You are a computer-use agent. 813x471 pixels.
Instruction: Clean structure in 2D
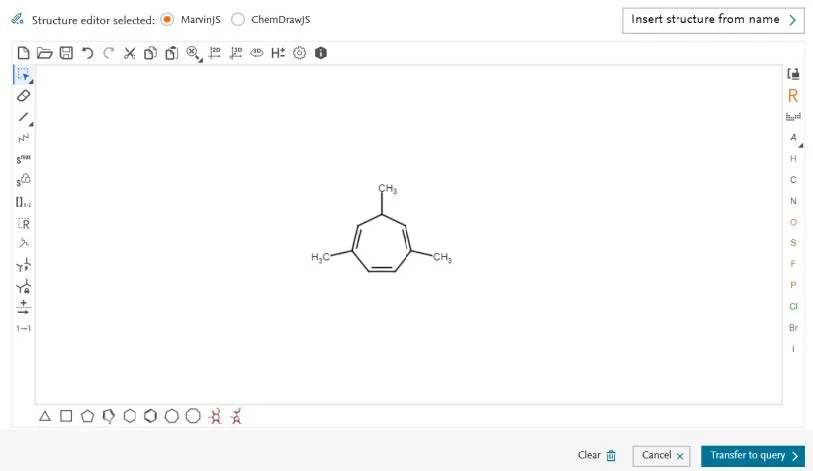[214, 53]
